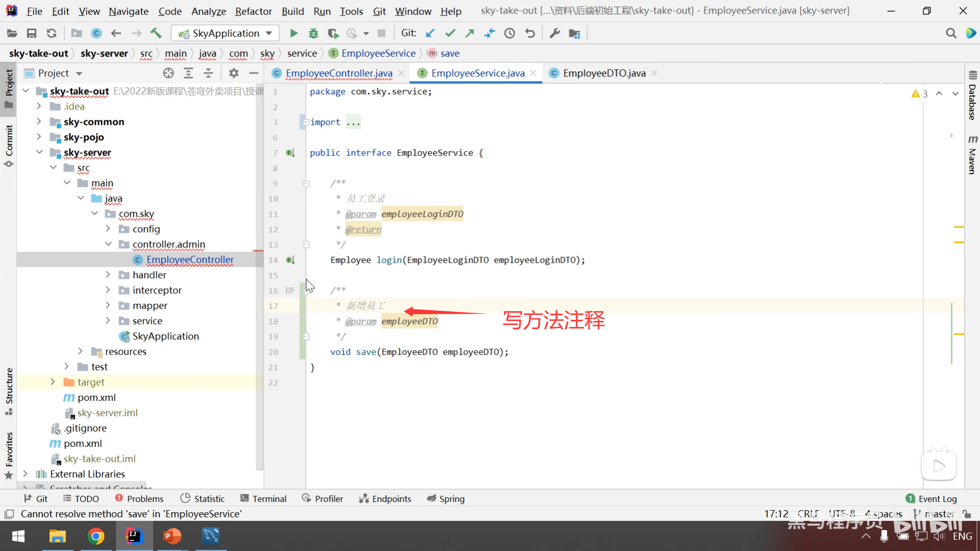Click Git update project arrow icon

click(430, 33)
